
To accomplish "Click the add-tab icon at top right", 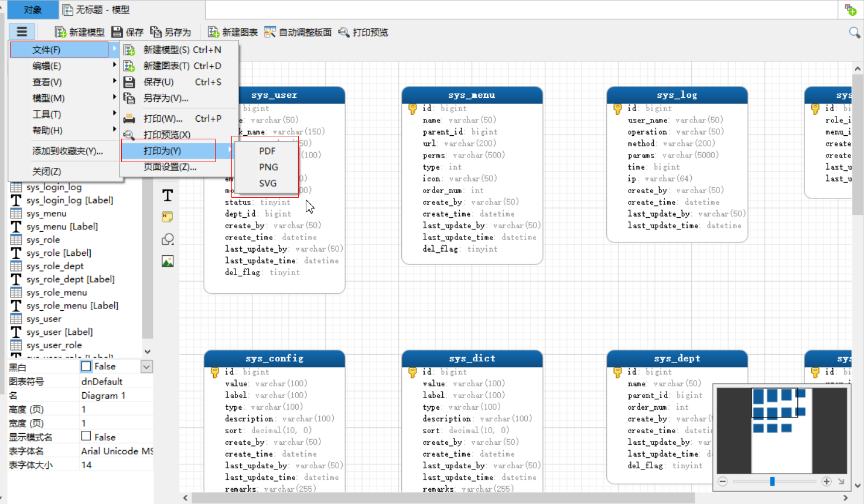I will 851,9.
